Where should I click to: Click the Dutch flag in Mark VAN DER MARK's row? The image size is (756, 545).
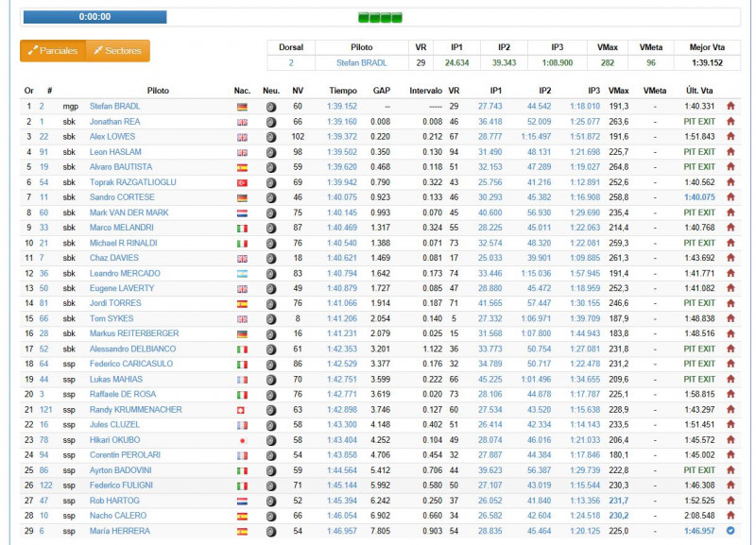(242, 213)
